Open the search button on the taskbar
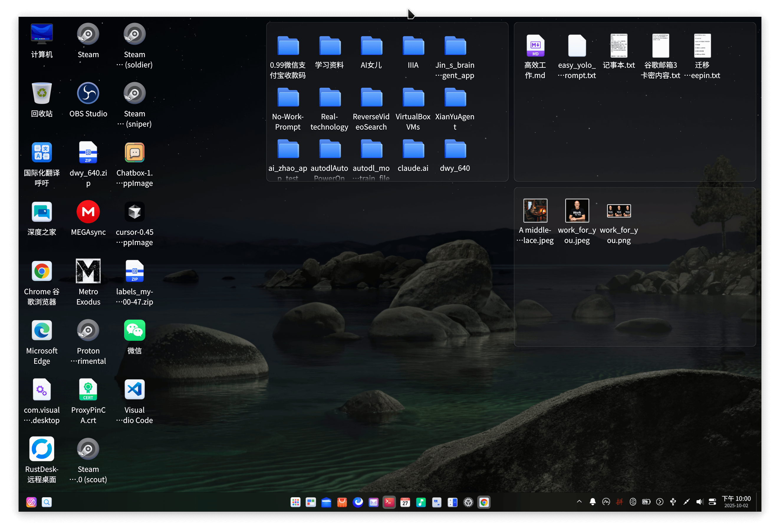The width and height of the screenshot is (780, 532). pyautogui.click(x=47, y=502)
